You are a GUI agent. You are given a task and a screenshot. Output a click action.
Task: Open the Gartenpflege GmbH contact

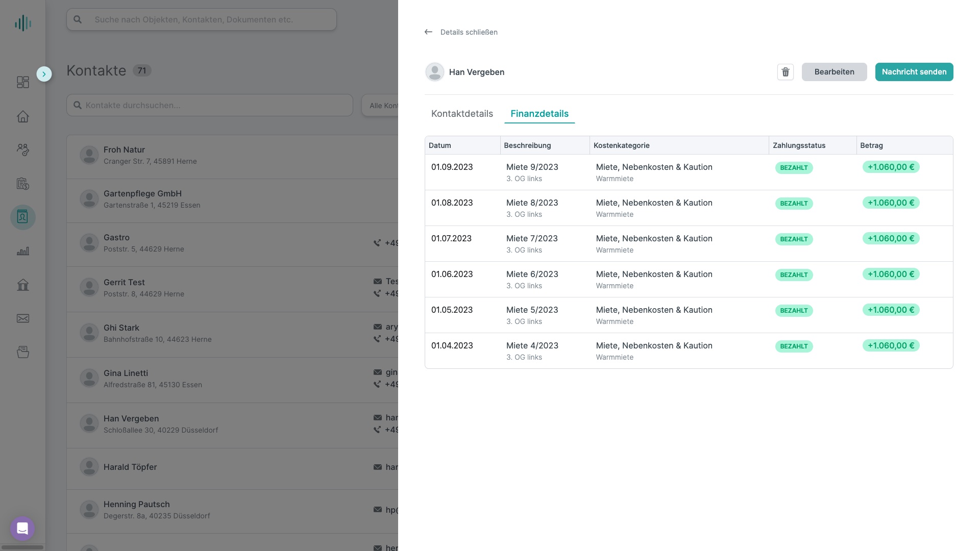[x=232, y=201]
